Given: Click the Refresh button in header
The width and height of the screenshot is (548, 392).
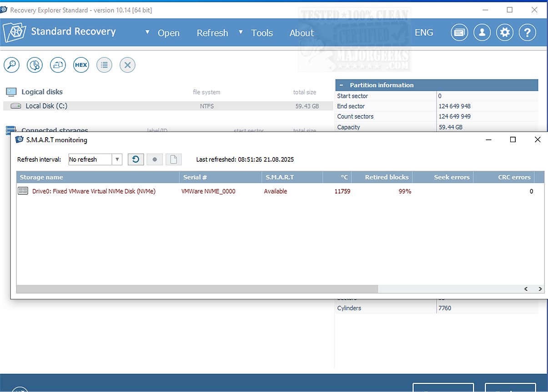Looking at the screenshot, I should [212, 33].
